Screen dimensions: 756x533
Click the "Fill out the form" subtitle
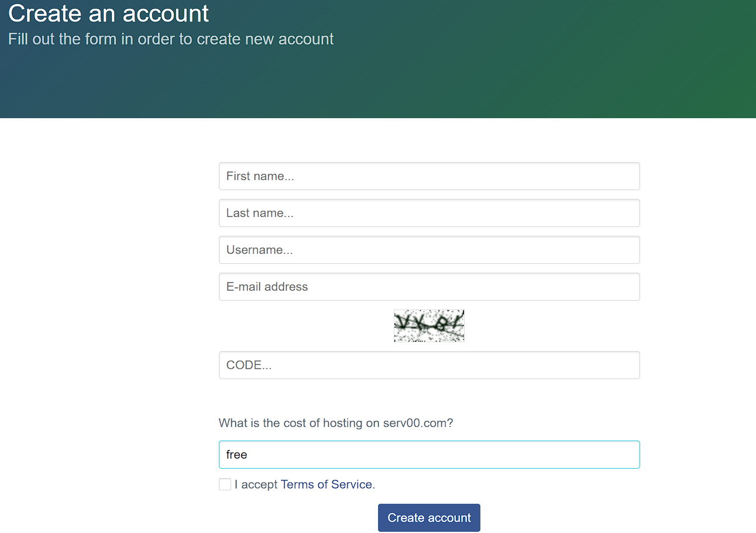pos(171,39)
